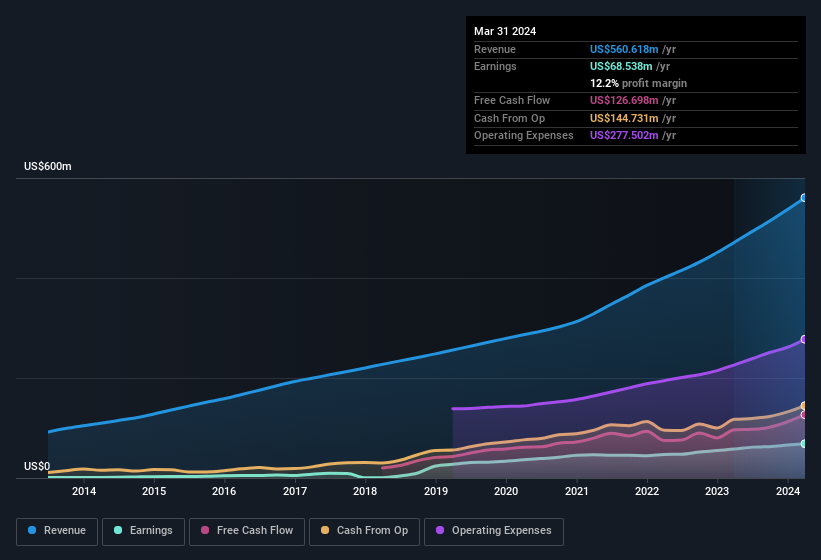
Task: Click the pink Free Cash Flow endpoint marker
Action: pos(804,415)
